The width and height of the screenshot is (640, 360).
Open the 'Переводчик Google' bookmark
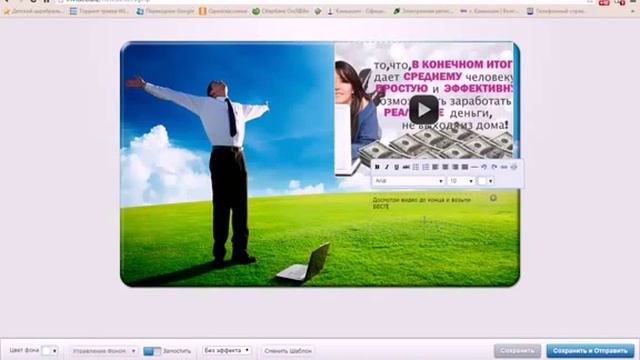[165, 11]
